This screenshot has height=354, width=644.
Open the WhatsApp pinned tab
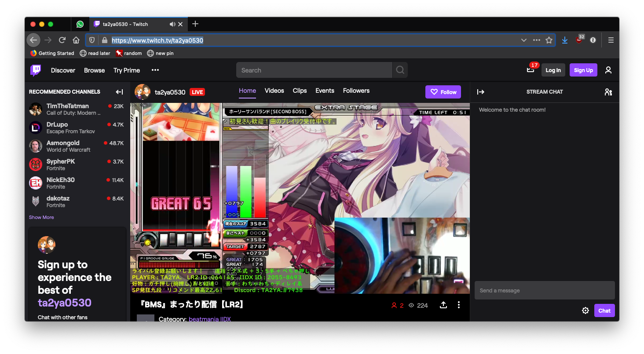click(80, 24)
